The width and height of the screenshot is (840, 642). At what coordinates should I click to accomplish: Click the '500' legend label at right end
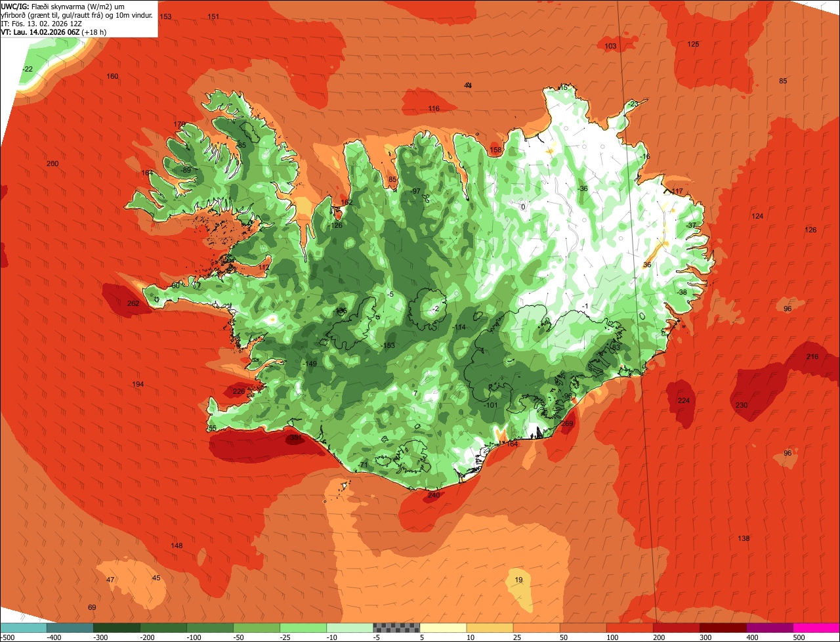pyautogui.click(x=798, y=637)
